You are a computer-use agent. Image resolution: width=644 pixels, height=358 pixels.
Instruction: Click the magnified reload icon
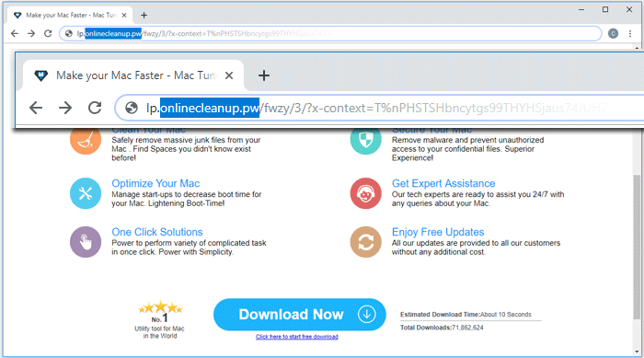(x=95, y=108)
